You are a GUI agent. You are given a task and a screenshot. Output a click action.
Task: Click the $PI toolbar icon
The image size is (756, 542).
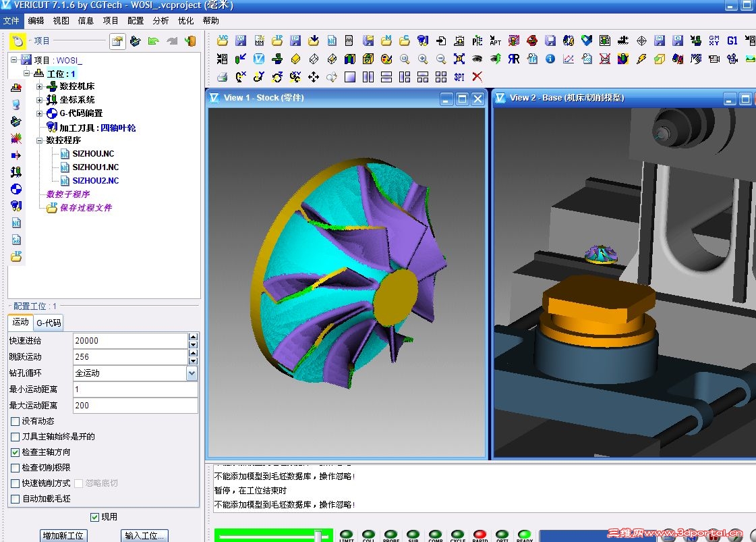click(x=459, y=77)
